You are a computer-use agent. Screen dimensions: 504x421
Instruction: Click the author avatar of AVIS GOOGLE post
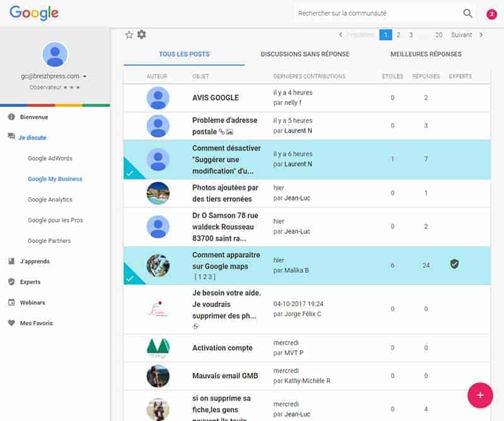point(158,98)
